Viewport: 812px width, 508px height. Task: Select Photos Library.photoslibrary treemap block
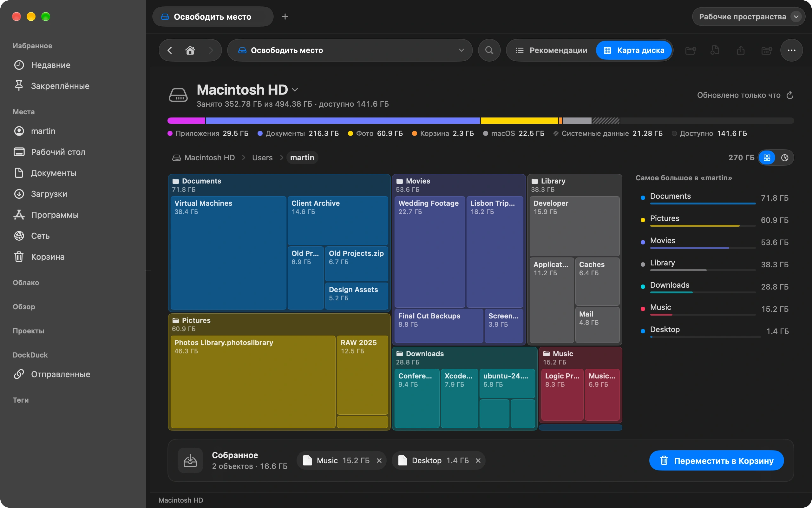click(253, 382)
